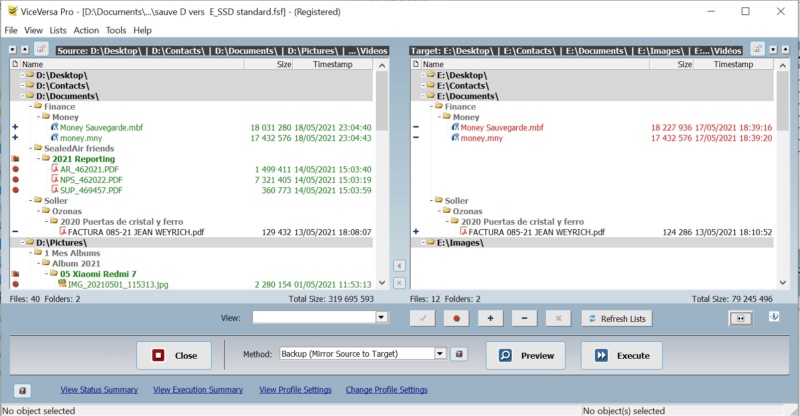Open the View combo box dropdown

[381, 317]
